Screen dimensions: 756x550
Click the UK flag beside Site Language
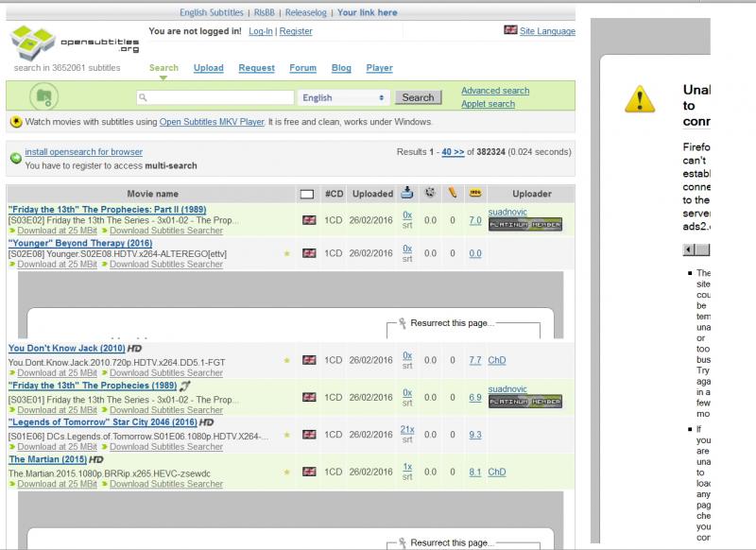[x=511, y=31]
